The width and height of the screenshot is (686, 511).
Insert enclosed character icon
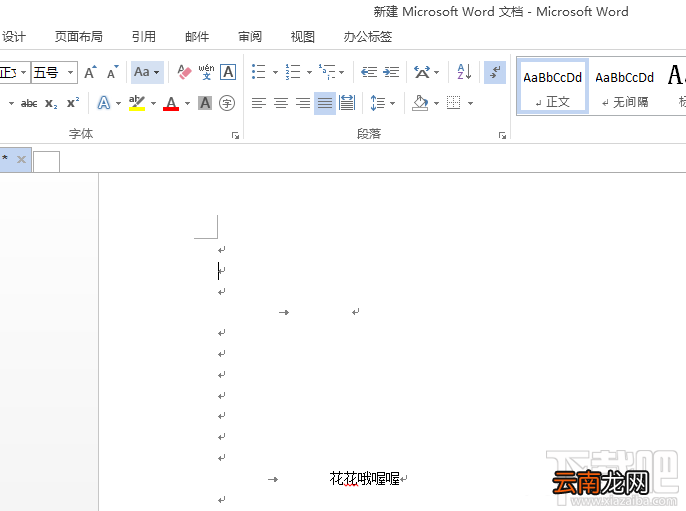227,103
